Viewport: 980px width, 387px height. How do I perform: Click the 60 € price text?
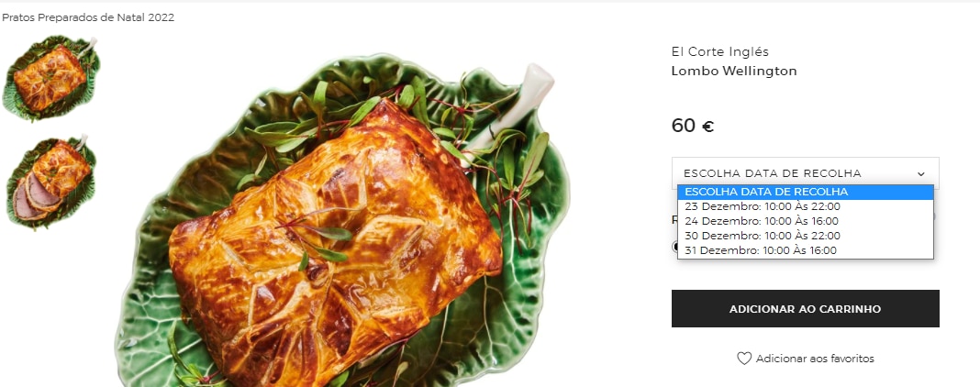pos(693,126)
